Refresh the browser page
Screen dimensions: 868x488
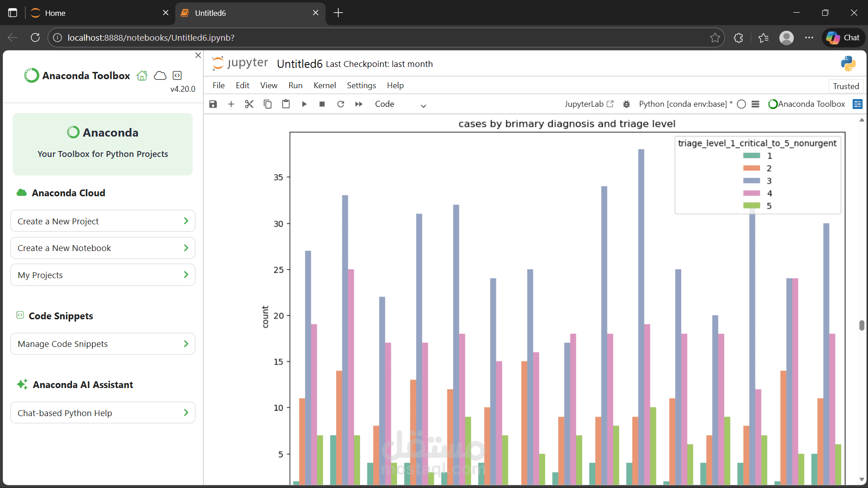pos(35,38)
